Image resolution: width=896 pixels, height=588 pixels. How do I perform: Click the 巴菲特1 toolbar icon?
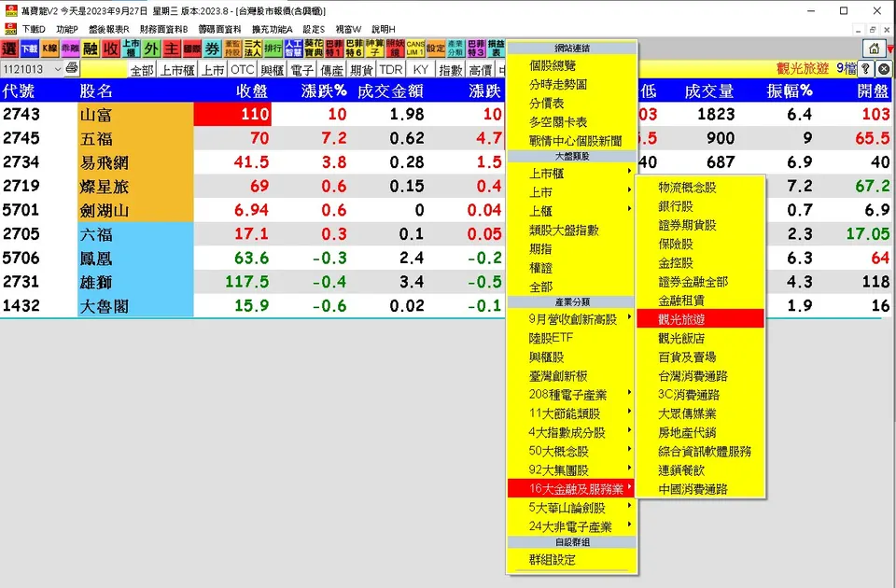[x=334, y=49]
